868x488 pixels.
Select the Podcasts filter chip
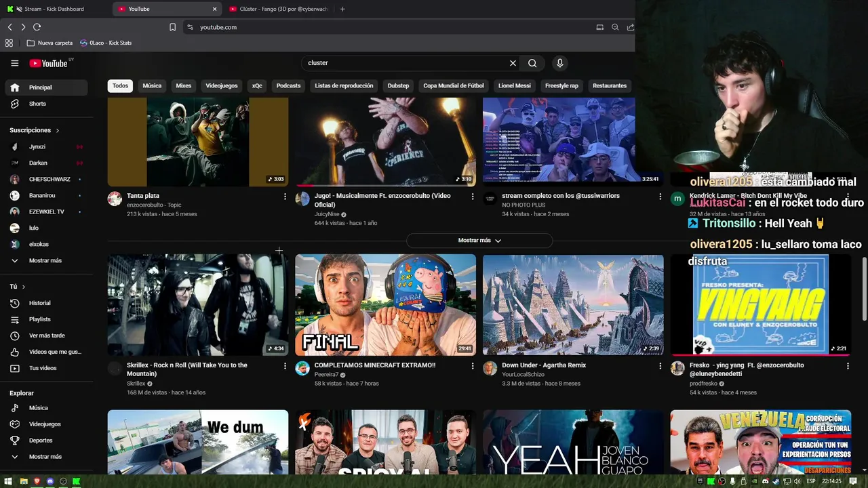[x=288, y=86]
